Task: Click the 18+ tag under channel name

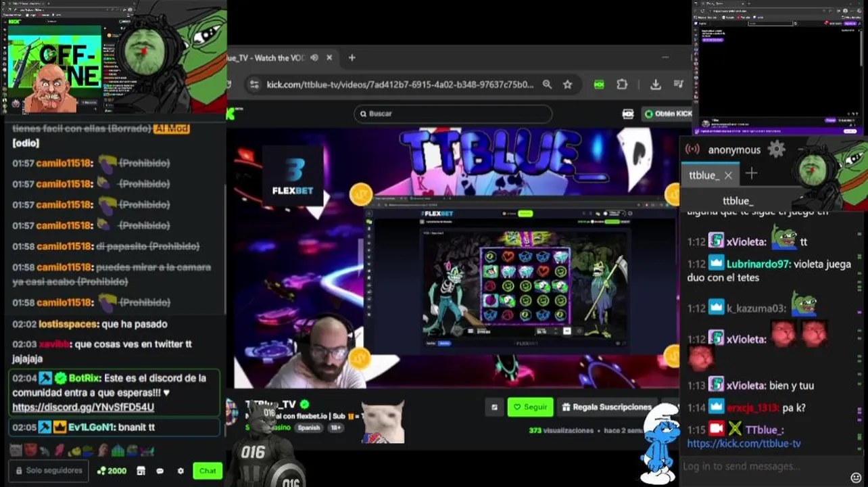Action: pyautogui.click(x=336, y=427)
